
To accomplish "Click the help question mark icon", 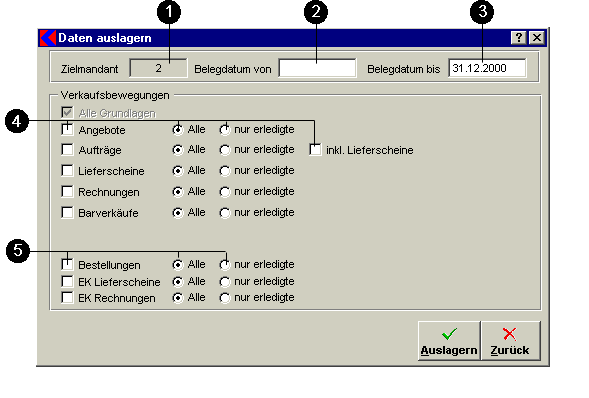I will (x=519, y=38).
